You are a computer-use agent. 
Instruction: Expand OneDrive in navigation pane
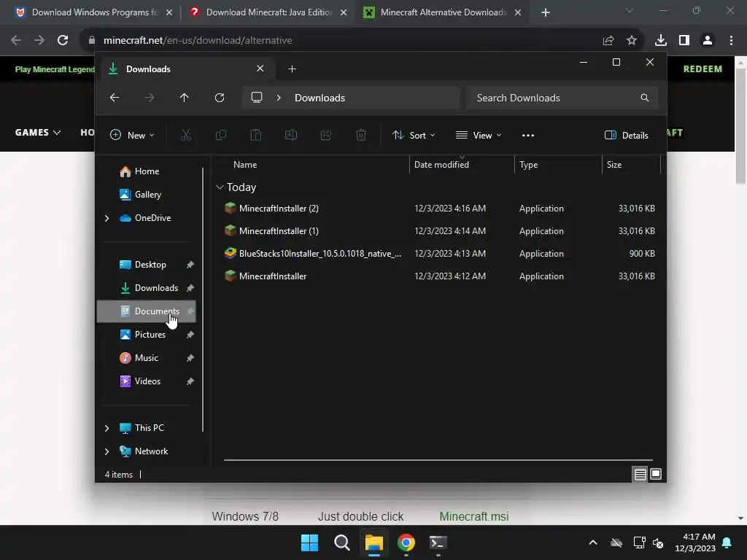click(107, 218)
